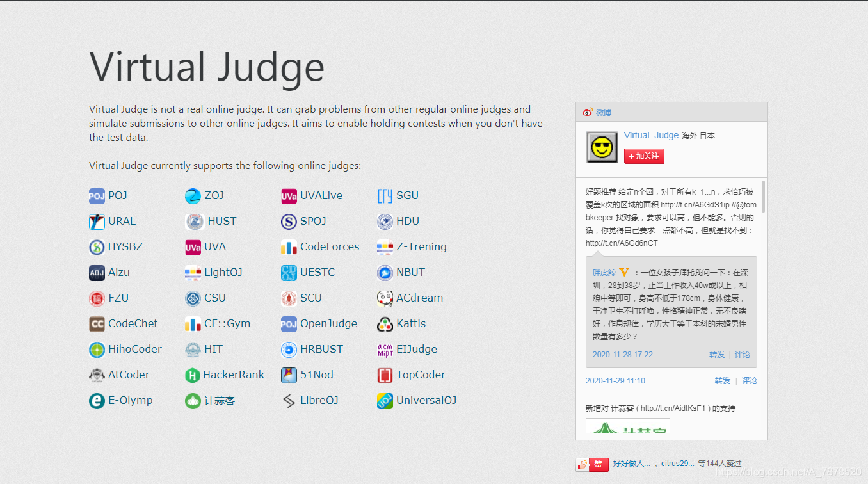The height and width of the screenshot is (484, 868).
Task: Click the SCU logo icon
Action: click(289, 298)
